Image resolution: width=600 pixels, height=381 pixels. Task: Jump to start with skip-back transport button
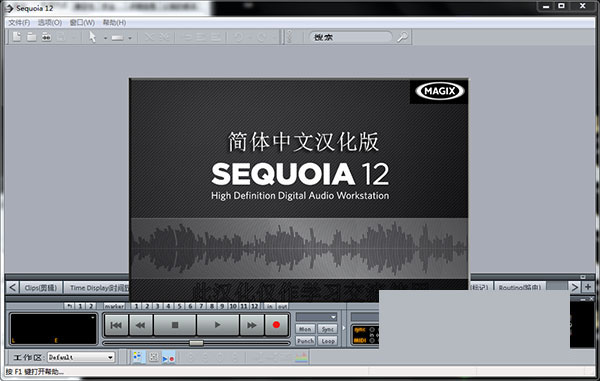point(116,325)
